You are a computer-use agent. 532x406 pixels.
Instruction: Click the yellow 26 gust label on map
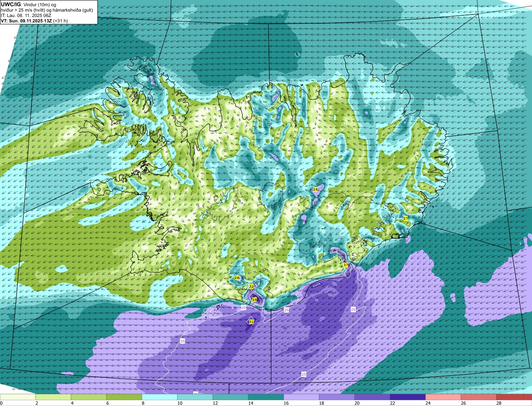315,189
